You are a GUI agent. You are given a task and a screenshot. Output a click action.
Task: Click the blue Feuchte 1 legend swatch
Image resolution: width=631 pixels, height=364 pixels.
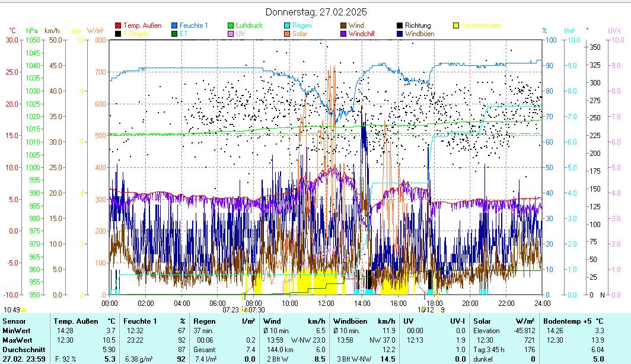click(175, 25)
